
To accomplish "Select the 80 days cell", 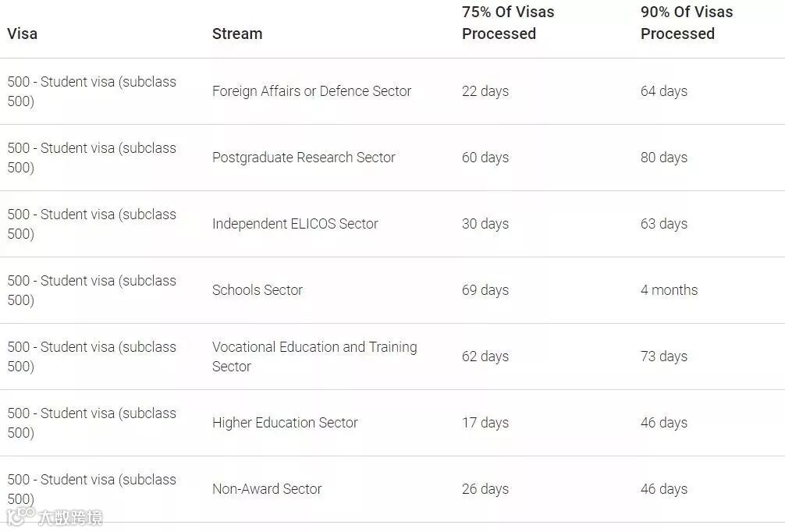I will coord(664,158).
